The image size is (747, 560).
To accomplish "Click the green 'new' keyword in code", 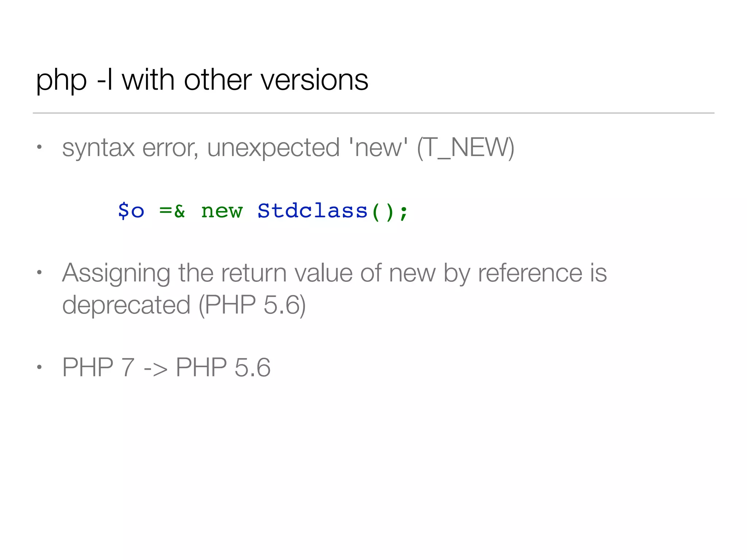I will 222,211.
